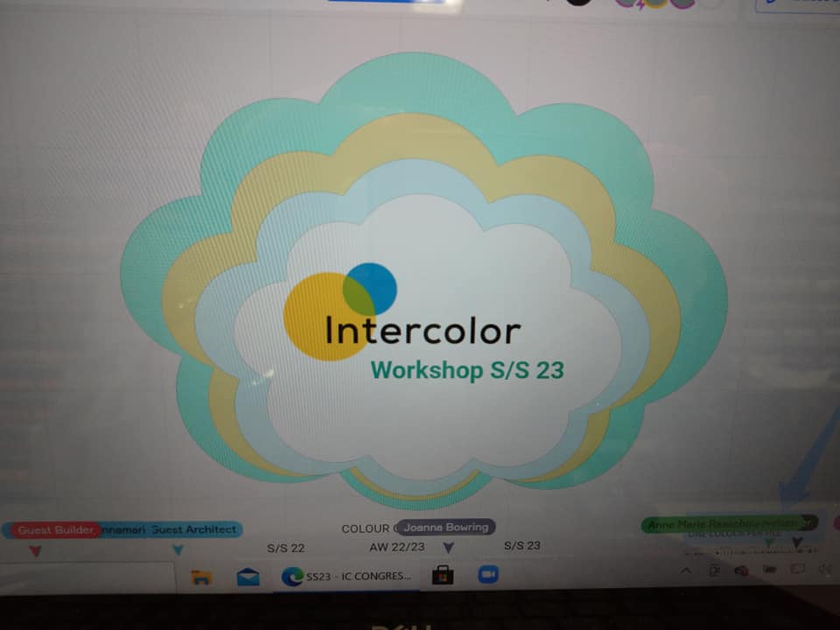Screen dimensions: 840x630
Task: Click the blue Guest Architect label
Action: [x=171, y=529]
